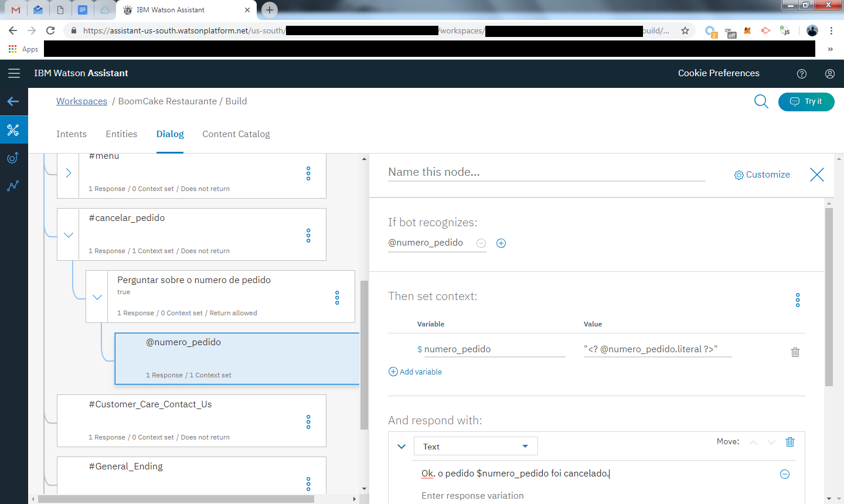The width and height of the screenshot is (844, 504).
Task: Open options menu for #cancelar_pedido node
Action: (x=308, y=236)
